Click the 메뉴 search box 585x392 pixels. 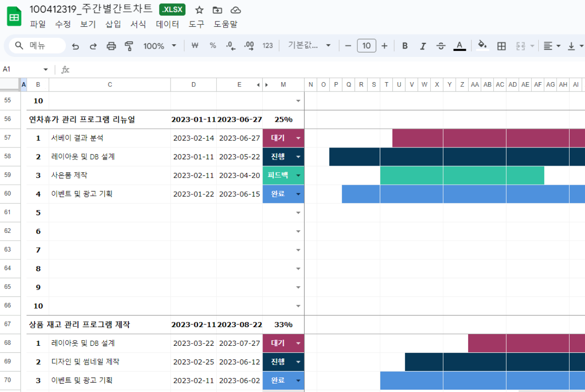37,46
